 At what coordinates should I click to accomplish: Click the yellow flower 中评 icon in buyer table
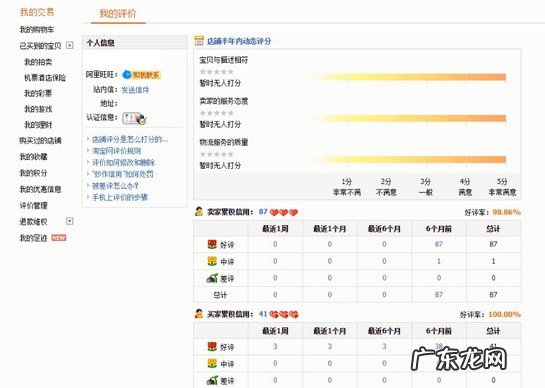tap(212, 363)
